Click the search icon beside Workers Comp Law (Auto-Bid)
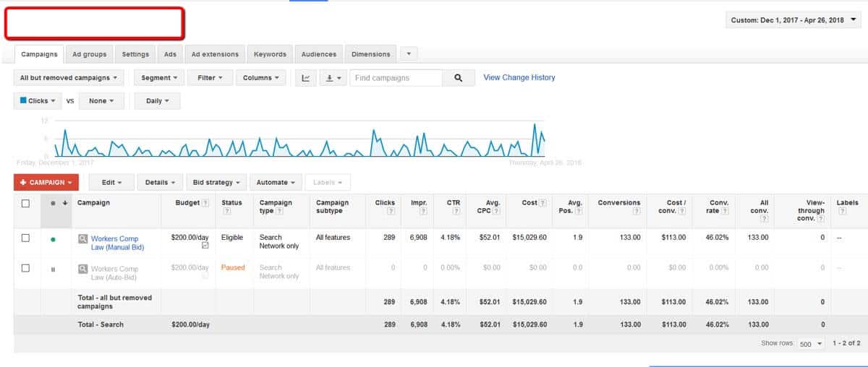This screenshot has height=367, width=868. click(83, 269)
